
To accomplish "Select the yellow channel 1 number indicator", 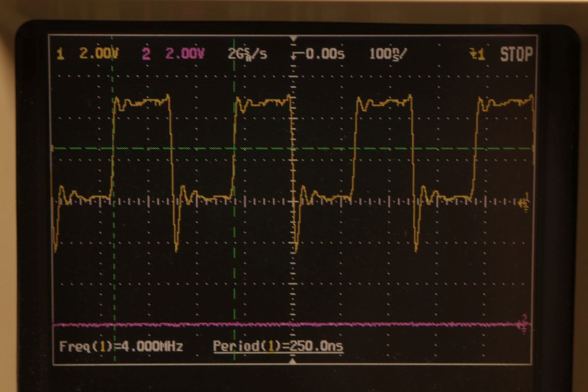I will point(61,54).
